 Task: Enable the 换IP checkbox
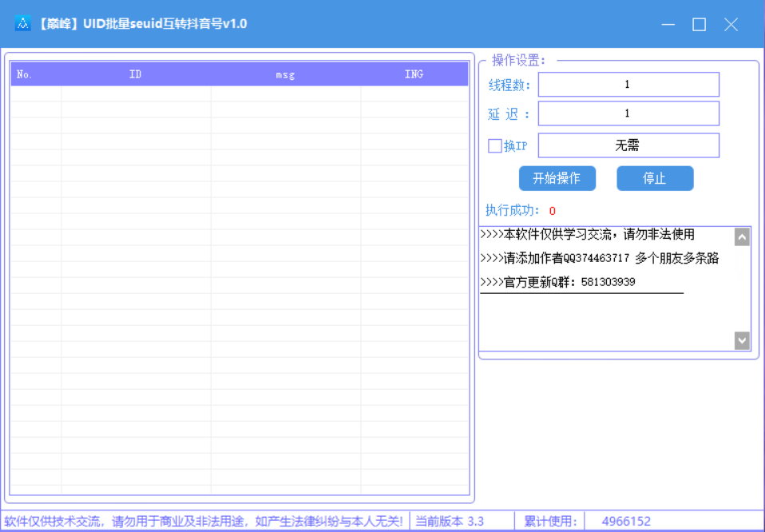(x=493, y=145)
